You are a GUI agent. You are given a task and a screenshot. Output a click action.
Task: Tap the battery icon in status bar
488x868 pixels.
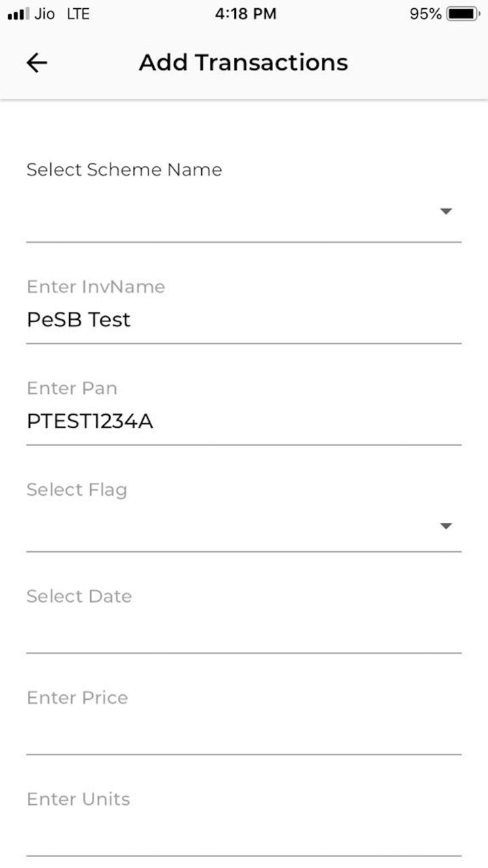(x=463, y=14)
